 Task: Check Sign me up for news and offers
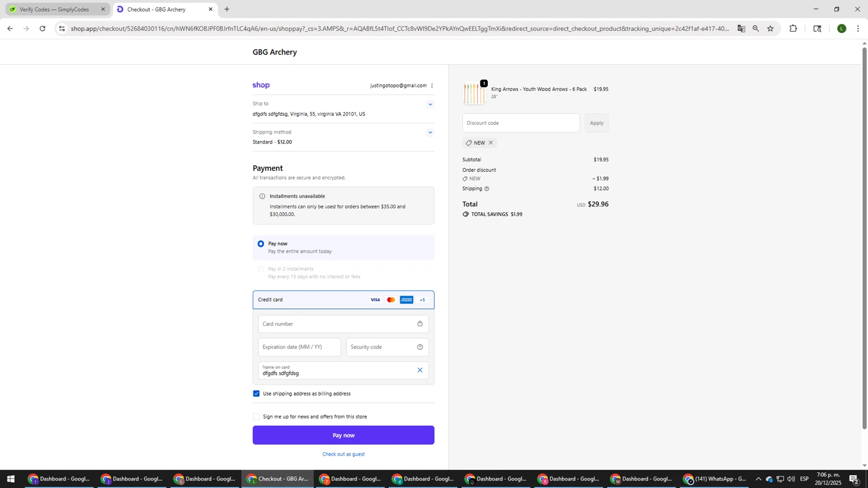[256, 417]
